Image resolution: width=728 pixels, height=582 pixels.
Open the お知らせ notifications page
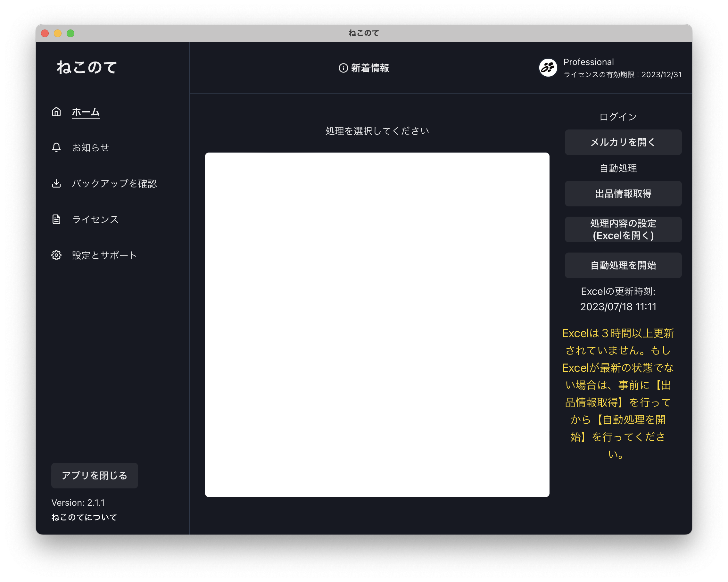click(90, 148)
